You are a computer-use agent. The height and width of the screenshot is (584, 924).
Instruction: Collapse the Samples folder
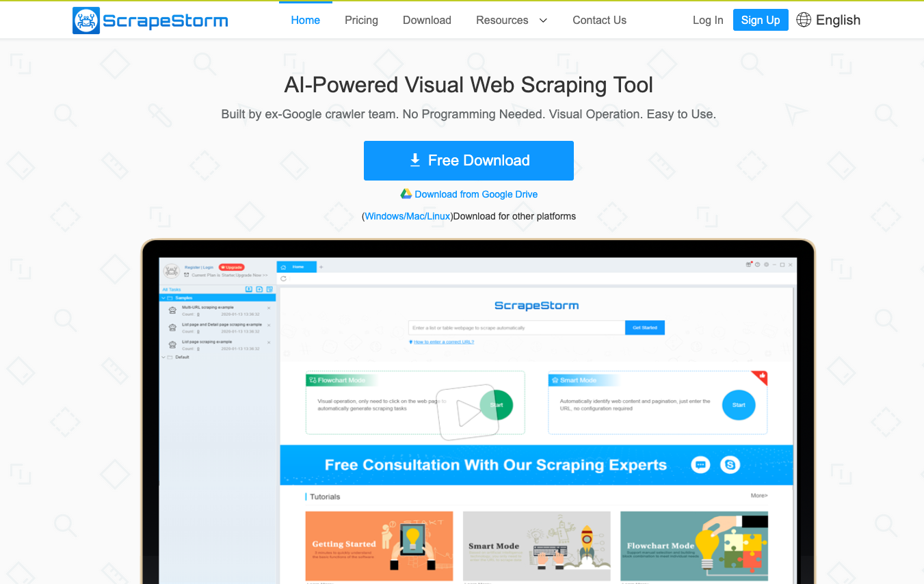tap(164, 298)
